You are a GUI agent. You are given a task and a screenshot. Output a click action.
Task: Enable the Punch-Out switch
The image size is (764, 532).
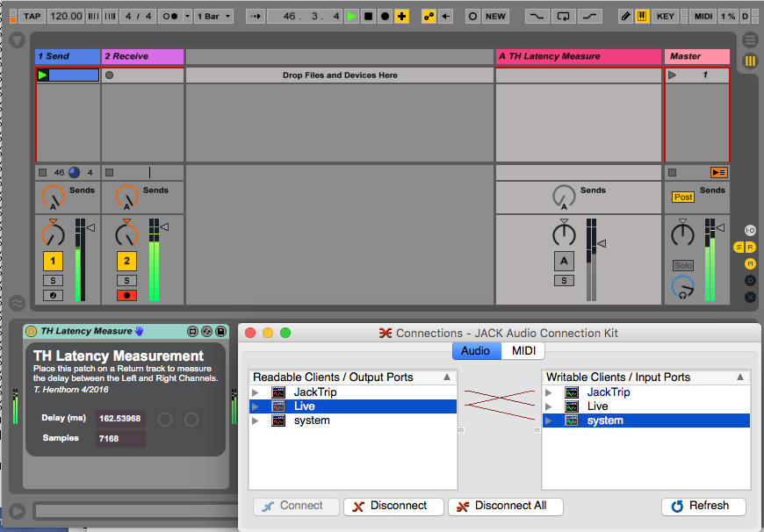click(589, 17)
